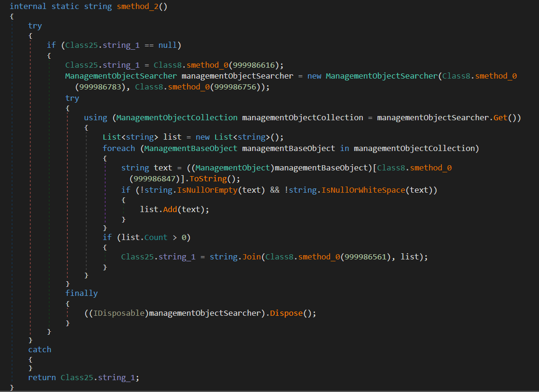Click the 'text' variable in 'string text ='

[x=163, y=168]
